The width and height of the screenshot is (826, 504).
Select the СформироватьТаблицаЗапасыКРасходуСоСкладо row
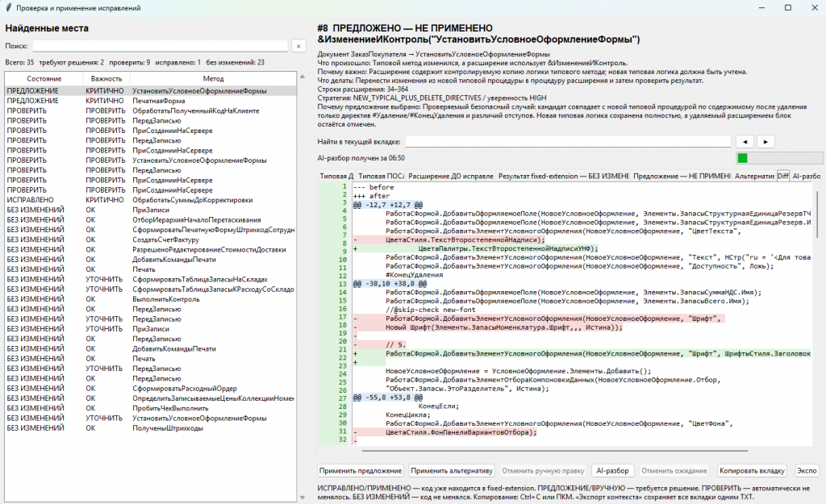(151, 289)
